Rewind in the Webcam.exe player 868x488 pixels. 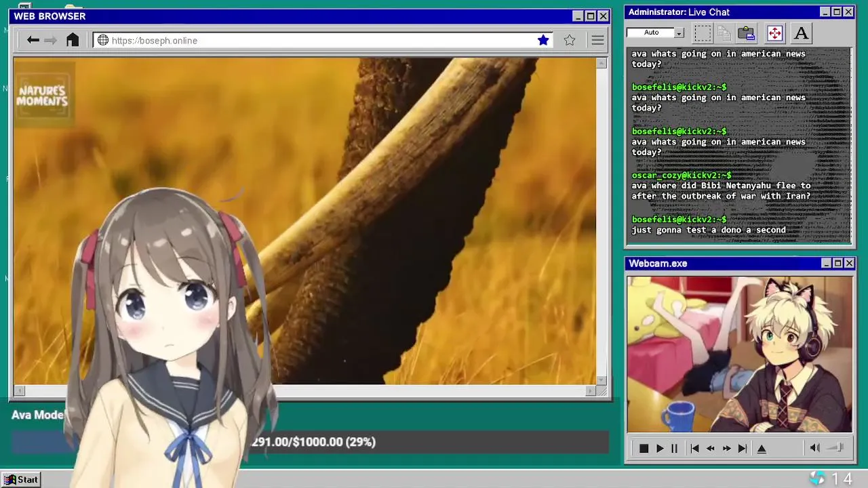(711, 449)
